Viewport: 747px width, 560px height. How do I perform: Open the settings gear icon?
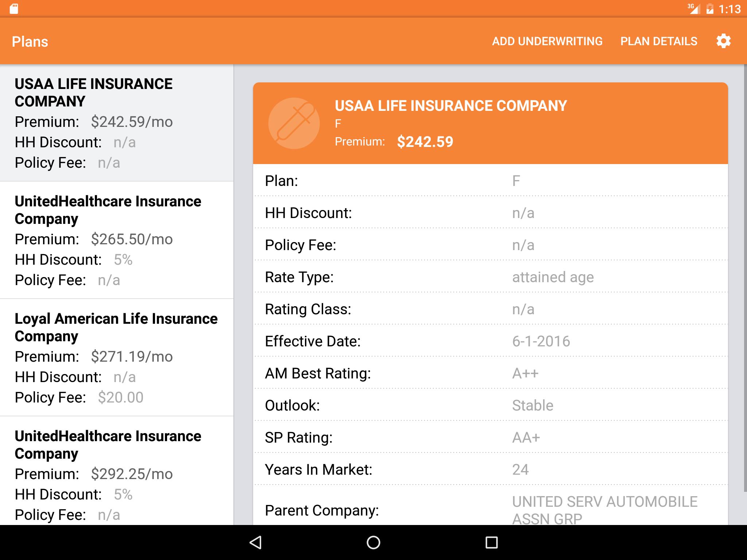[724, 41]
